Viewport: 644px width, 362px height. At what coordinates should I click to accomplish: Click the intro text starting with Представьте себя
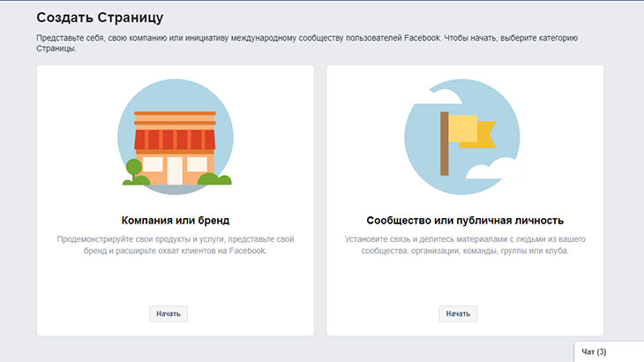point(307,42)
